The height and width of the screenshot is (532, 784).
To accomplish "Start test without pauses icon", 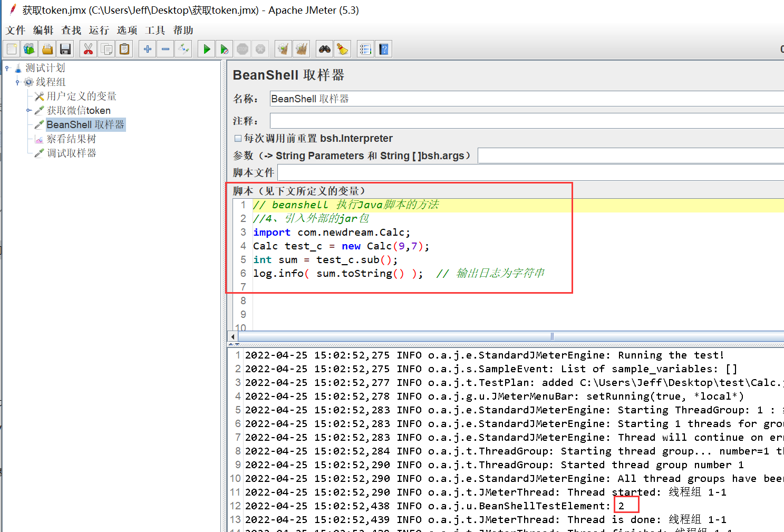I will [x=225, y=49].
